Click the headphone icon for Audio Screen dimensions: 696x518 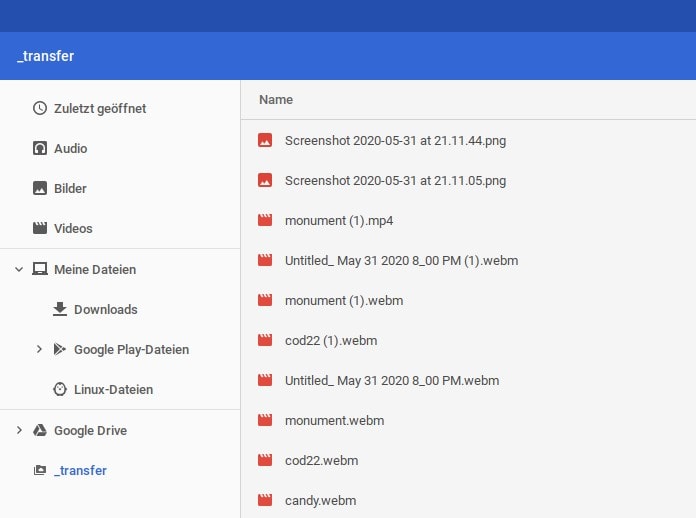coord(40,148)
